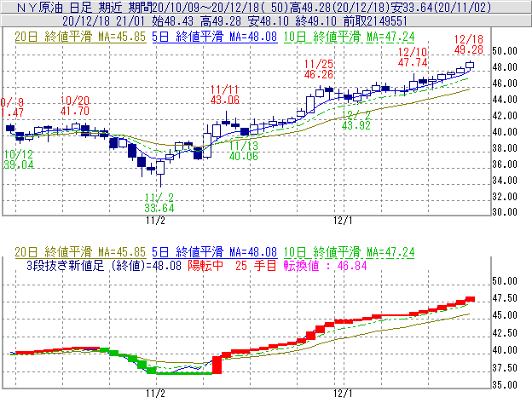Click the 陽転中 status text
Image resolution: width=532 pixels, height=403 pixels.
(x=206, y=265)
